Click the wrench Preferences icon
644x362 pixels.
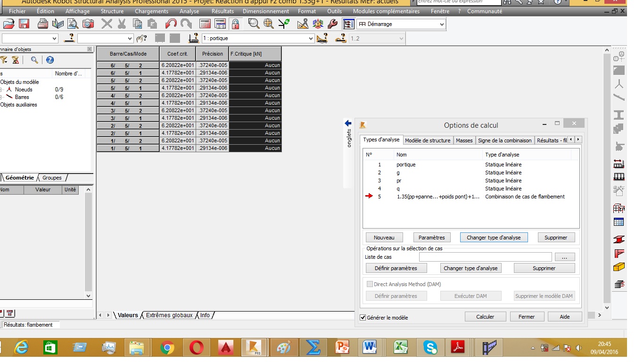tap(332, 24)
